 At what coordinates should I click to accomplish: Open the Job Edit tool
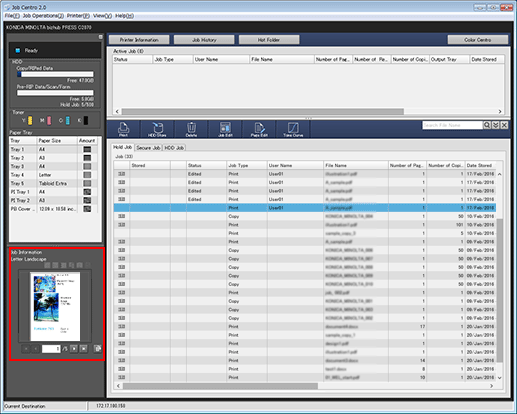point(225,129)
